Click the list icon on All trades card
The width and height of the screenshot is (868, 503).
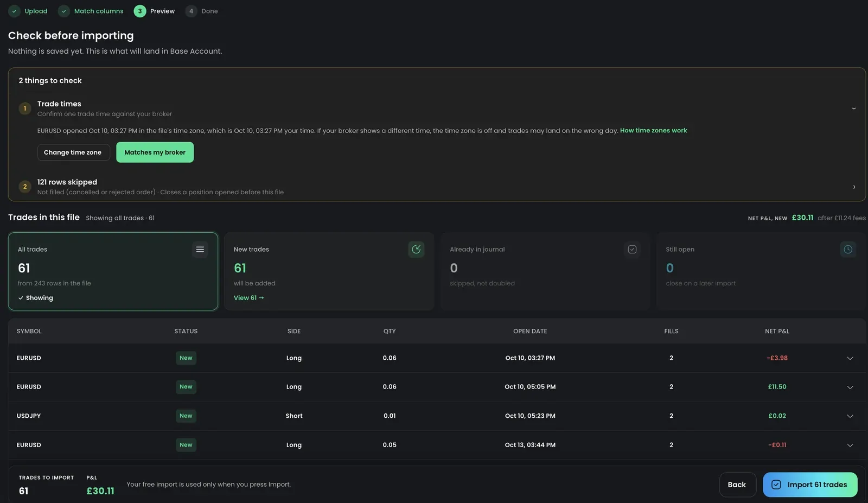point(200,250)
